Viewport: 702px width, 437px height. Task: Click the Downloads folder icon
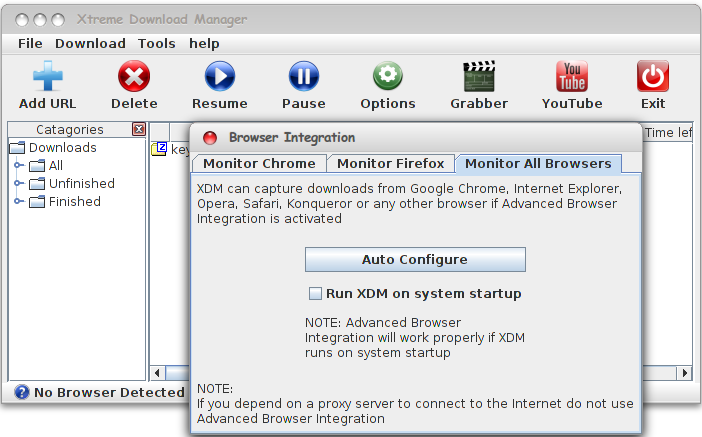(x=17, y=148)
